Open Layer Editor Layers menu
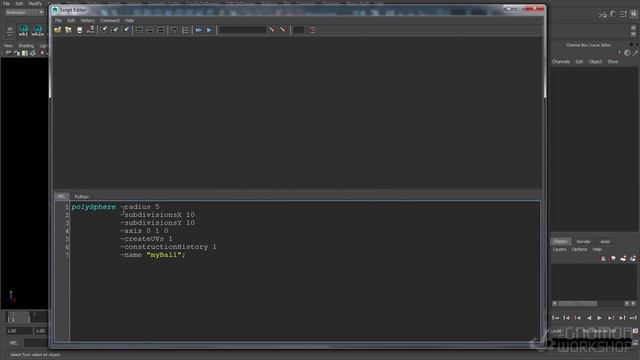The width and height of the screenshot is (640, 360). point(560,249)
